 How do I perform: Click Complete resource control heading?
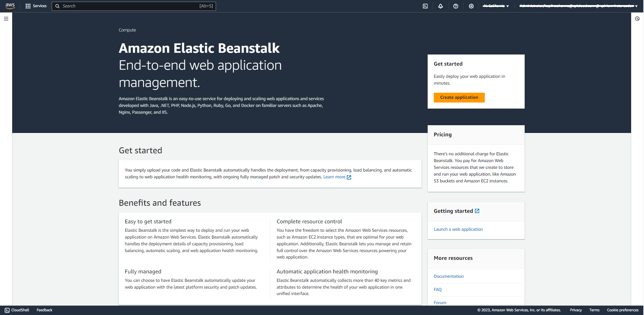click(x=309, y=222)
